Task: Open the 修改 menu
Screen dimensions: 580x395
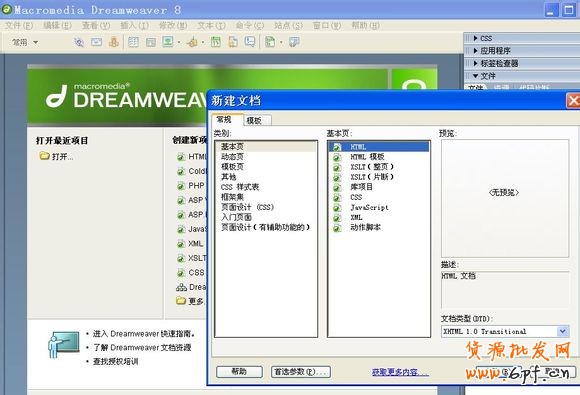Action: pos(173,26)
